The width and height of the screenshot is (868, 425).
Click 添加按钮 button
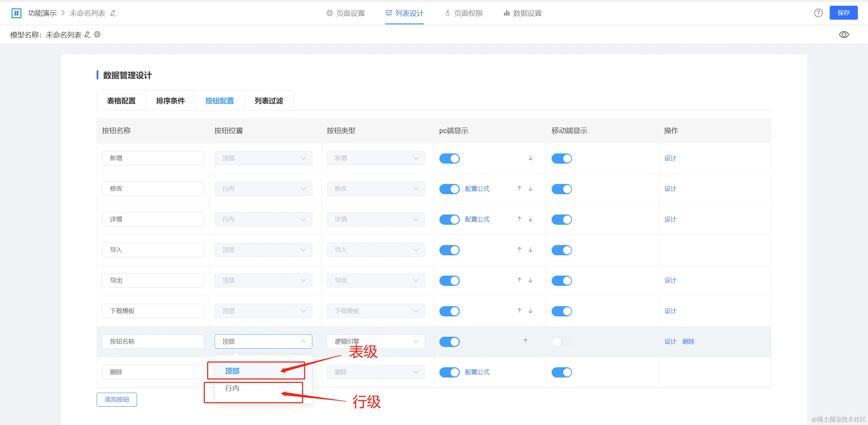click(x=117, y=400)
